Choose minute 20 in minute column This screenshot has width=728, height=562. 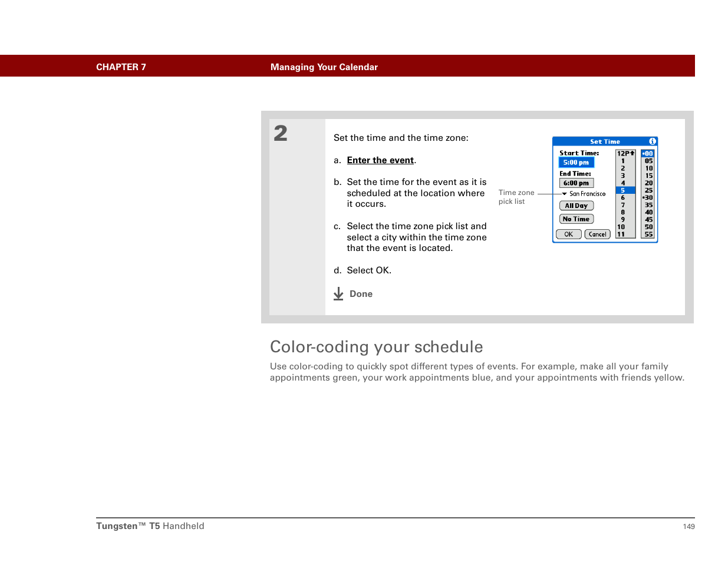pos(648,183)
